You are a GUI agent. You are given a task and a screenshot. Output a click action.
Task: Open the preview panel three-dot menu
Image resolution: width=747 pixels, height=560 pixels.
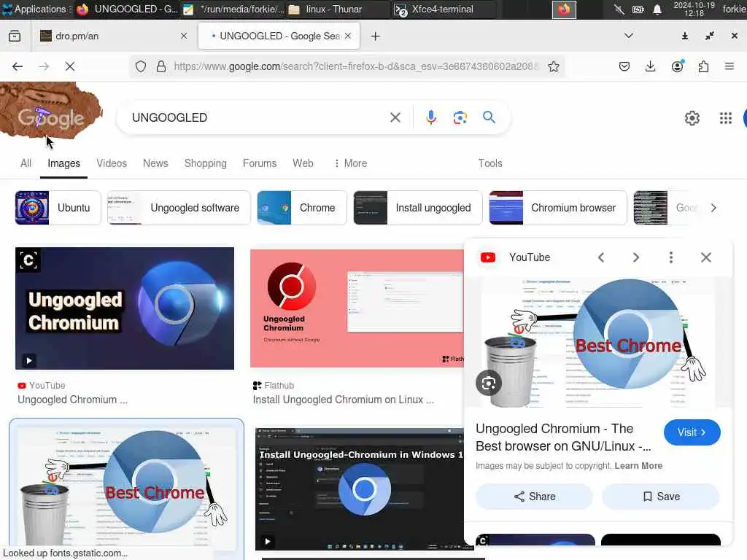pos(671,257)
